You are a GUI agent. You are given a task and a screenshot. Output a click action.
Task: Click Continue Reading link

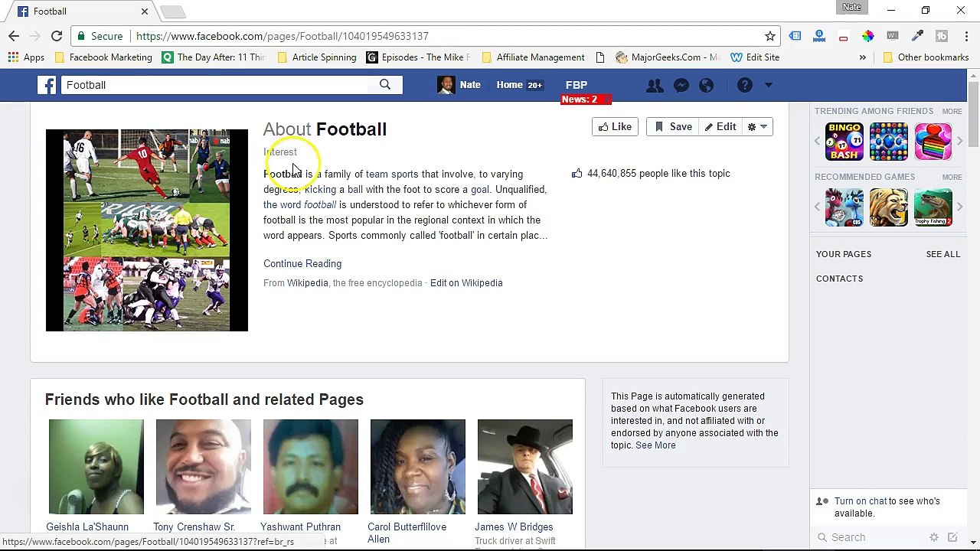[x=302, y=264]
